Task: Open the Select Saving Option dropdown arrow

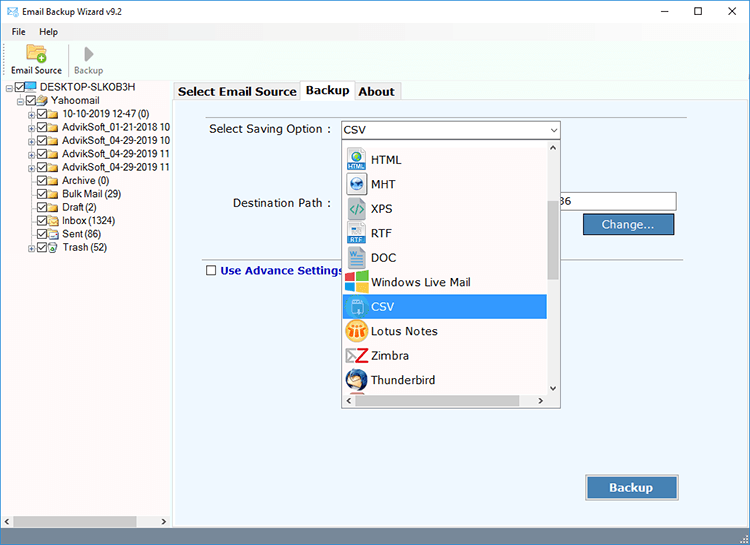Action: tap(553, 130)
